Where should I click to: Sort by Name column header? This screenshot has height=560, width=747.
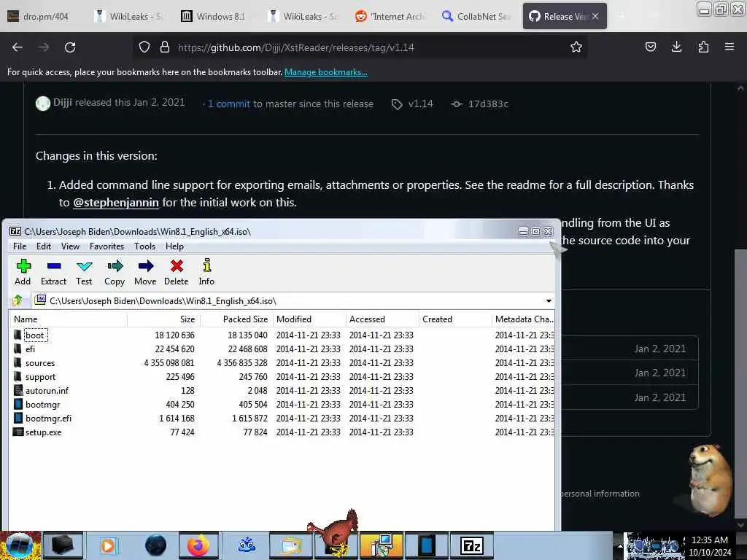(x=68, y=319)
